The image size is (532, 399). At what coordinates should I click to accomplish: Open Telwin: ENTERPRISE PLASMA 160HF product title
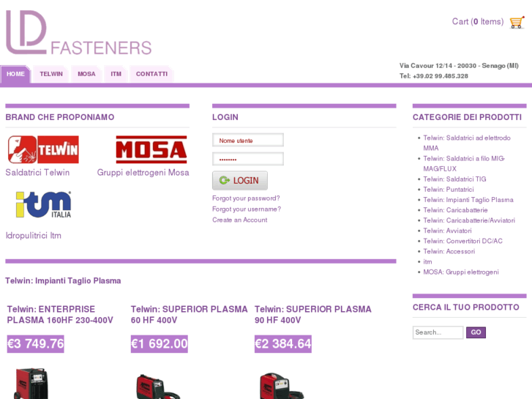point(60,315)
